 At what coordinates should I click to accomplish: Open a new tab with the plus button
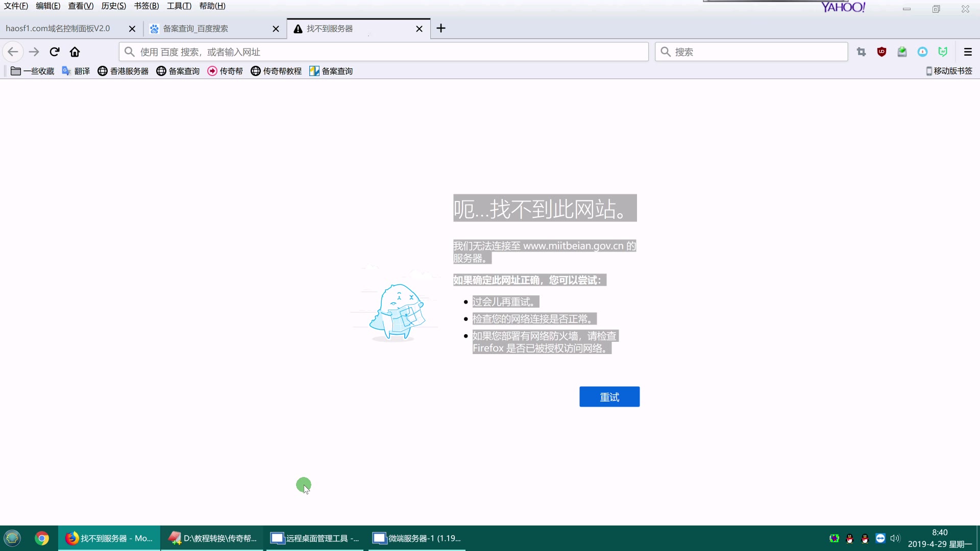point(441,29)
